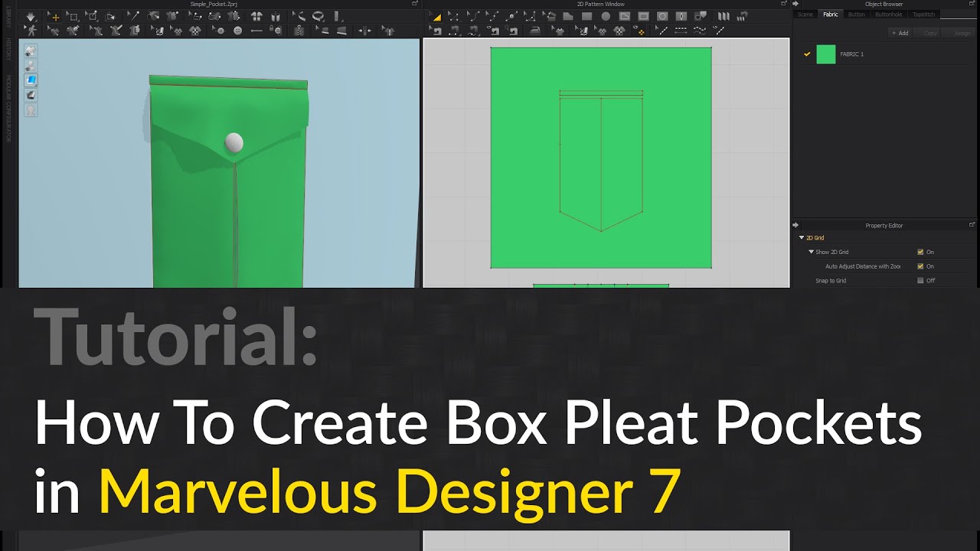Toggle the monochrome surface display icon
Image resolution: width=980 pixels, height=551 pixels.
click(31, 95)
